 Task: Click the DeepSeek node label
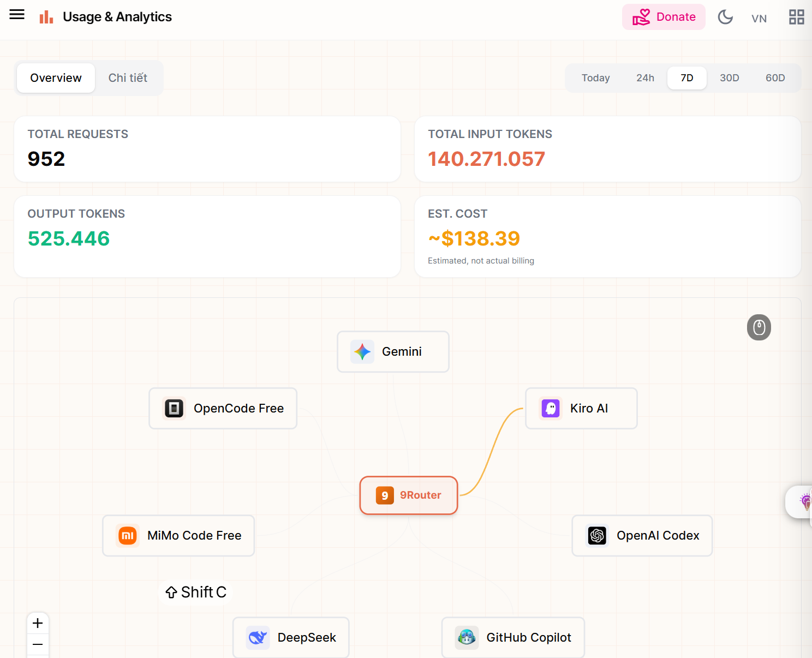[307, 638]
